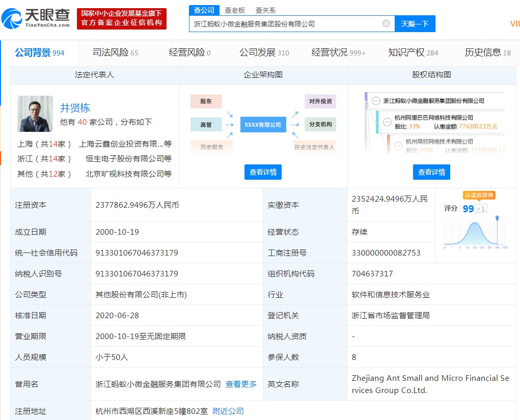Click the 对外投资 box in the diagram
Image resolution: width=520 pixels, height=420 pixels.
[x=320, y=101]
